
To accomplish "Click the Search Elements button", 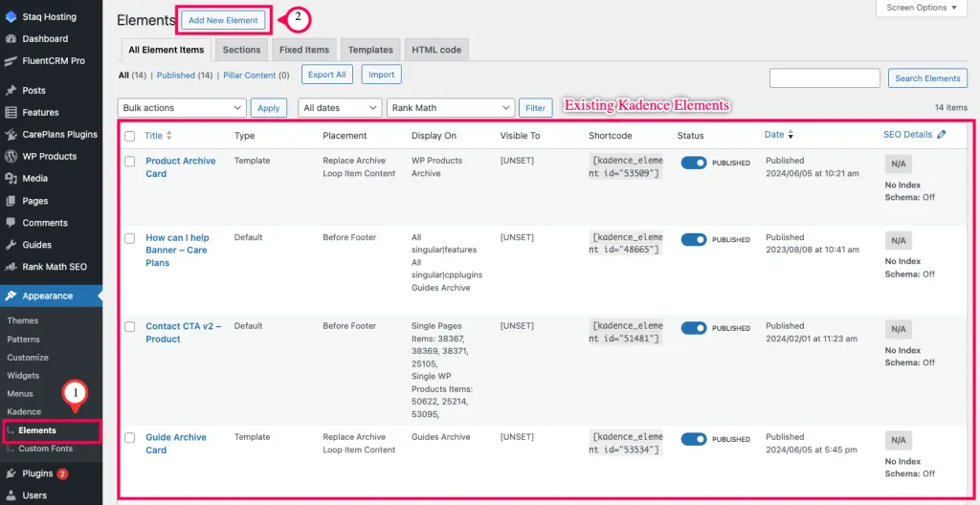I will pos(927,78).
